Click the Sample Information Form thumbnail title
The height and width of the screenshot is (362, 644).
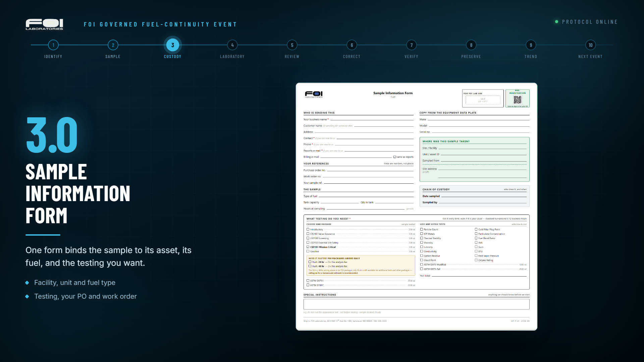coord(393,93)
